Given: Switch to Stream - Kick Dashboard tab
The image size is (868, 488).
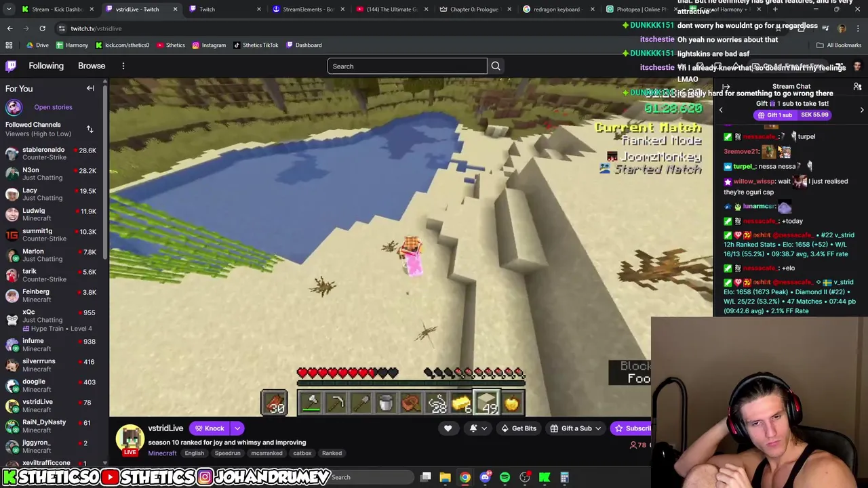Looking at the screenshot, I should [58, 9].
